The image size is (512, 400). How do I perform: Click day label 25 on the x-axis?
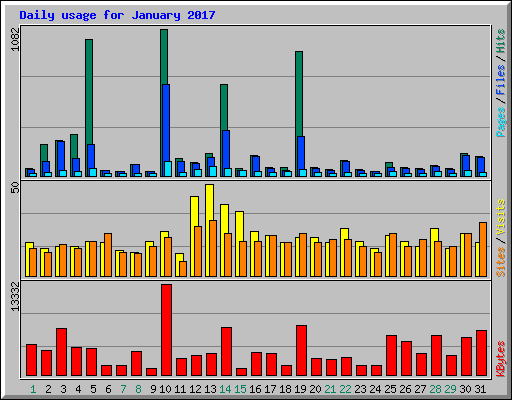click(x=390, y=389)
